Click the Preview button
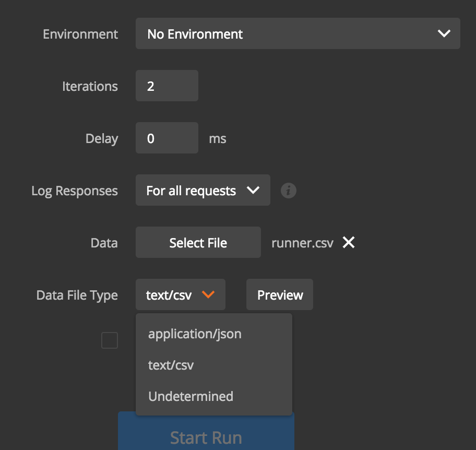This screenshot has width=476, height=450. tap(280, 295)
